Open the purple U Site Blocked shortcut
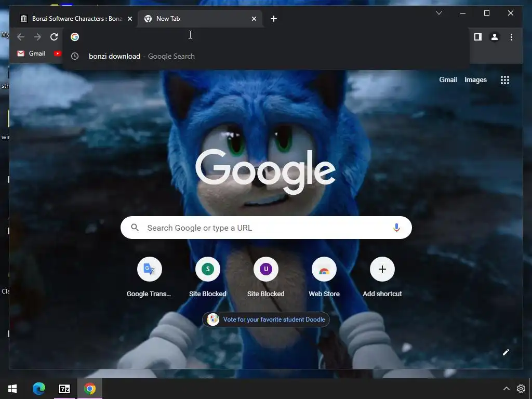The image size is (532, 399). [x=266, y=277]
